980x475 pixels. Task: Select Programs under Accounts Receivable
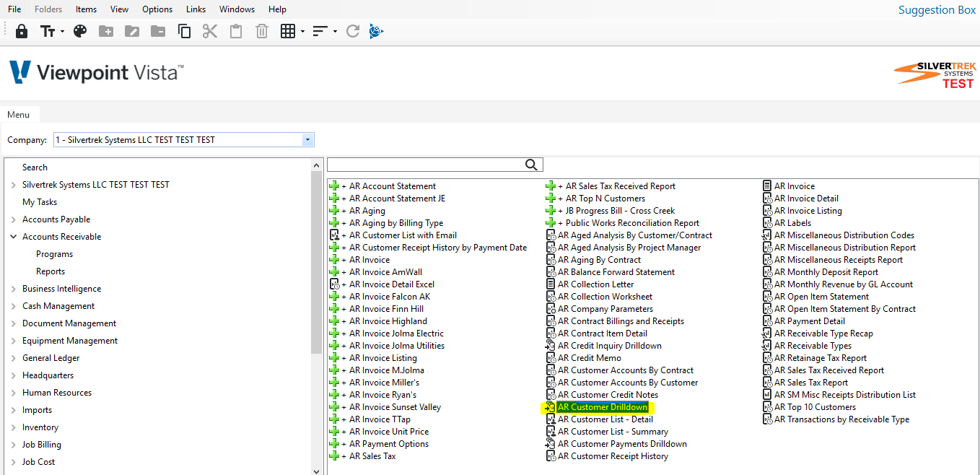[x=54, y=254]
